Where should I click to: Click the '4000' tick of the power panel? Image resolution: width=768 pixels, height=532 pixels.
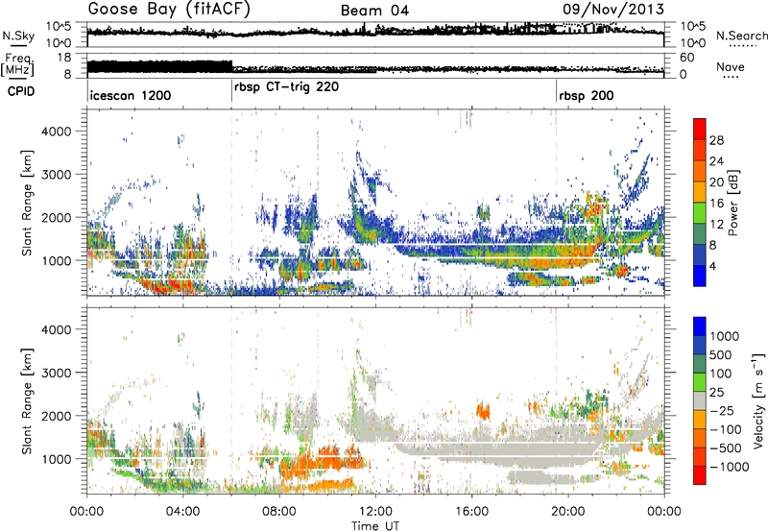point(56,132)
